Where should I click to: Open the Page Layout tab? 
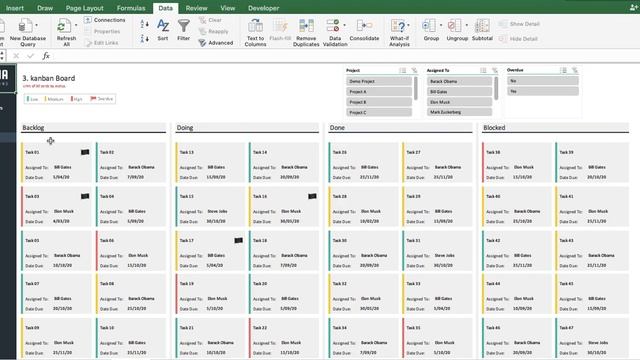[x=84, y=8]
